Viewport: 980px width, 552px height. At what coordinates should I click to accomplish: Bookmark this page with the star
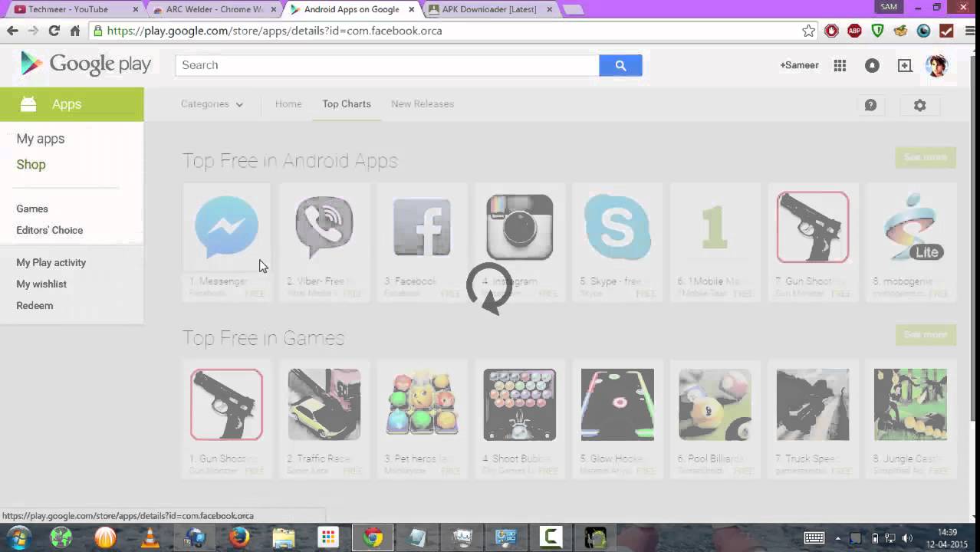(808, 31)
